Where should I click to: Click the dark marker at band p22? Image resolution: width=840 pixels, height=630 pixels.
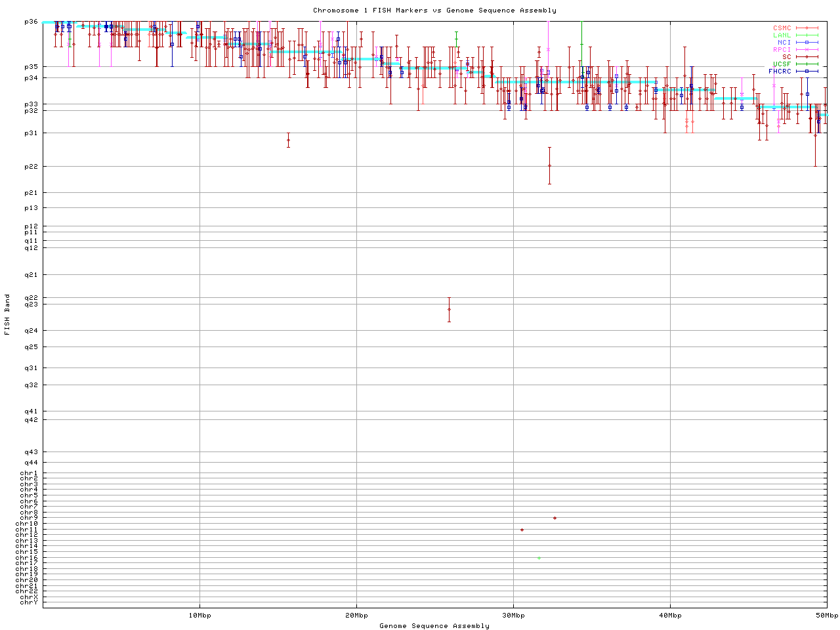[549, 165]
